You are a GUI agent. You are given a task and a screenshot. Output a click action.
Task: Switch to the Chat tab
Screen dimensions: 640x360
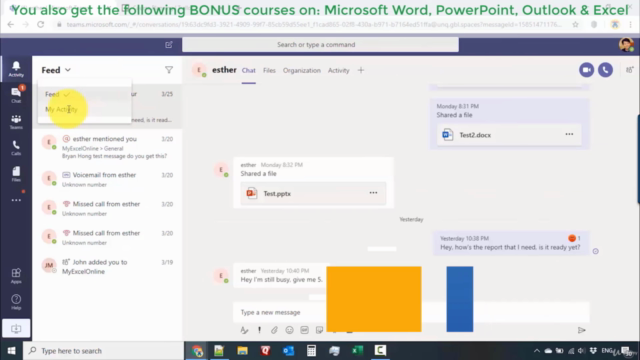[249, 71]
